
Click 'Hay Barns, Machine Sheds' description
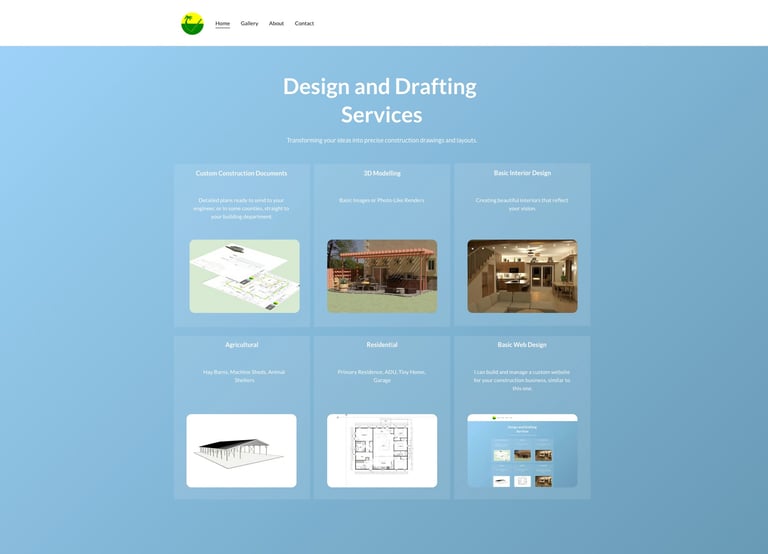pos(244,376)
